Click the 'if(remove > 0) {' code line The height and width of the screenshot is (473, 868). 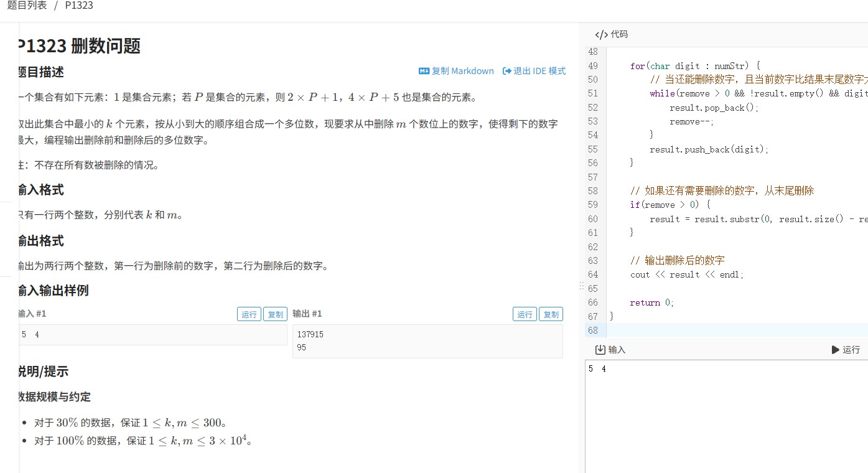tap(670, 205)
